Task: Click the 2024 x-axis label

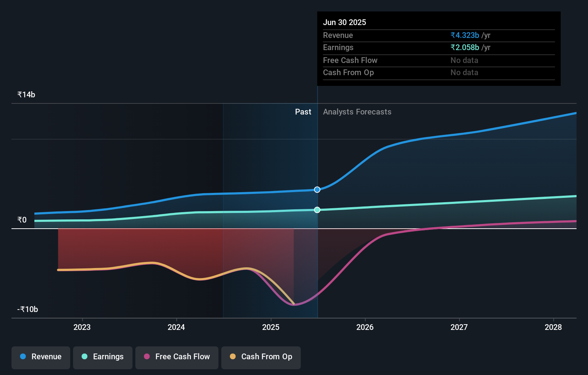Action: [176, 327]
